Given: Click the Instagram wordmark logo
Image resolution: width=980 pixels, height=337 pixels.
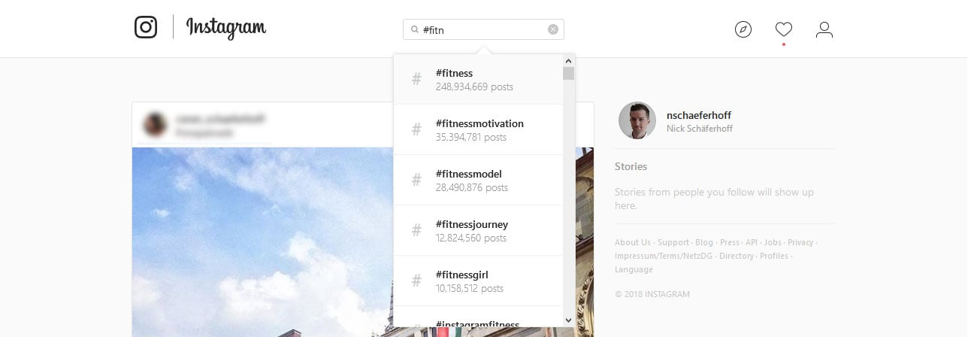Looking at the screenshot, I should [x=226, y=28].
